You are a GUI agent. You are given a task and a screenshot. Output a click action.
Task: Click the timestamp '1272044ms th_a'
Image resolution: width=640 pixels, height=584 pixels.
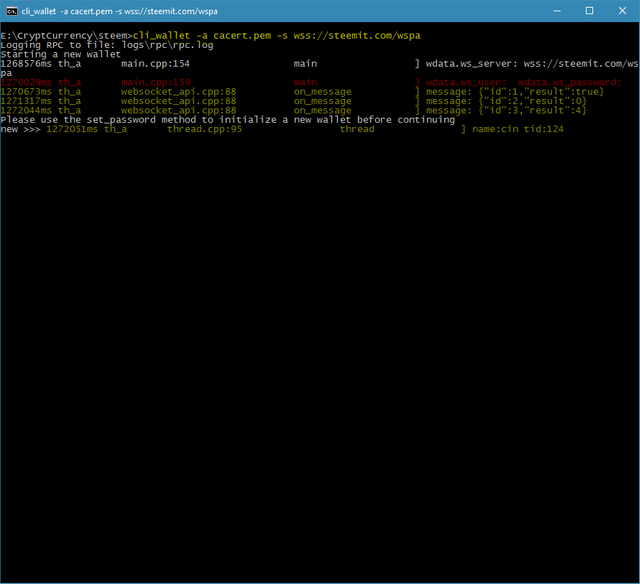(41, 111)
